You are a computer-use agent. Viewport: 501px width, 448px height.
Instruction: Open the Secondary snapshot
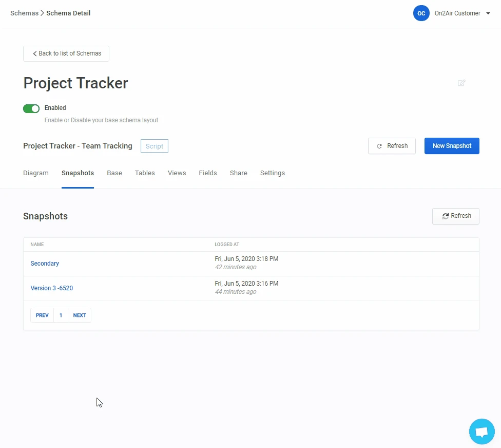tap(45, 264)
